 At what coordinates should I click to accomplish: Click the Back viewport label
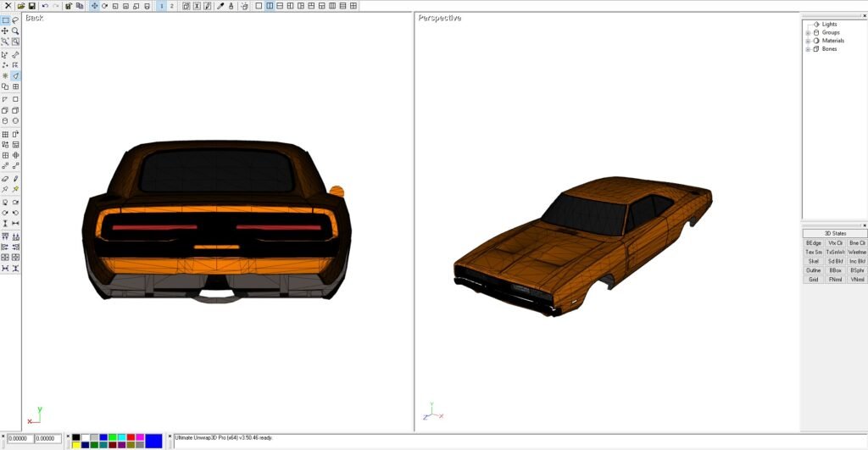[34, 18]
